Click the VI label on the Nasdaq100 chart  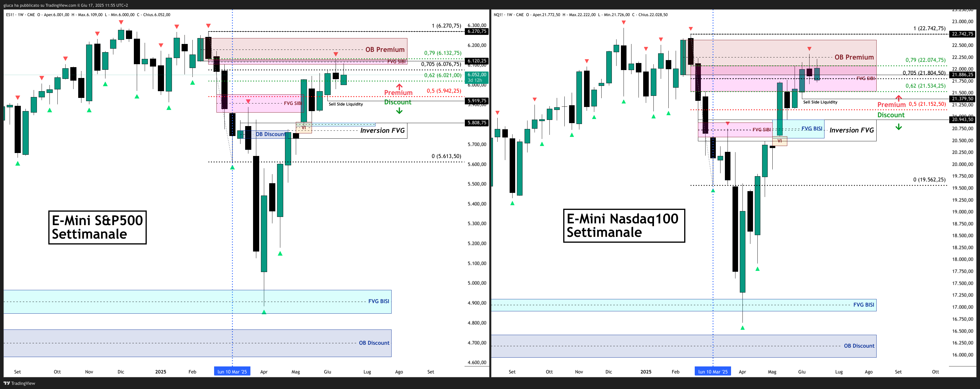coord(779,141)
